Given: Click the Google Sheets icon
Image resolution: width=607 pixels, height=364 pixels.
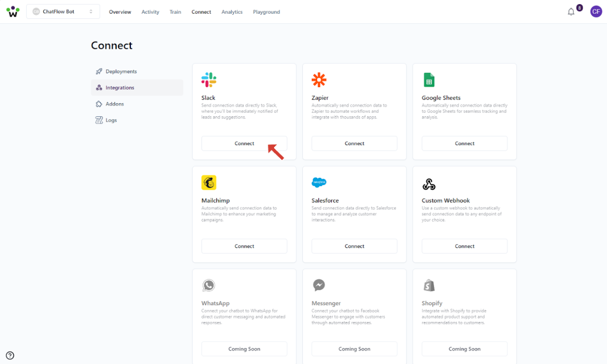Looking at the screenshot, I should (x=429, y=80).
